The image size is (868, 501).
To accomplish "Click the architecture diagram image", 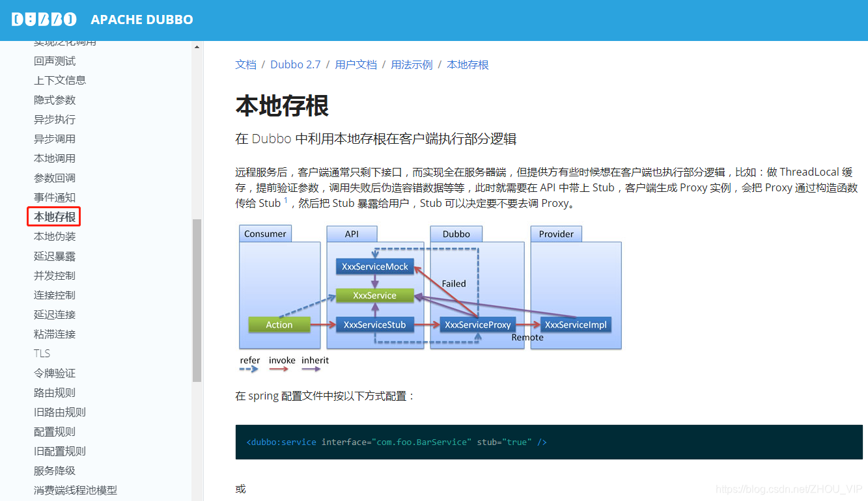I will 429,299.
